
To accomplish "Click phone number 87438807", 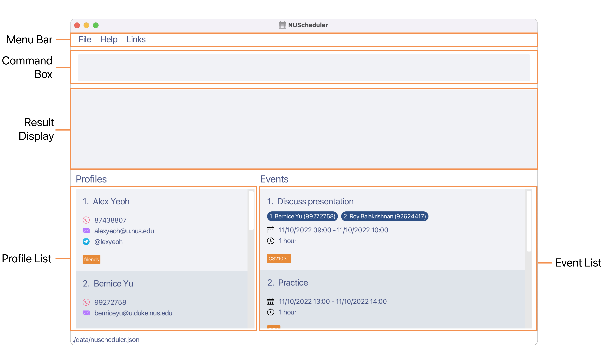I will coord(110,220).
